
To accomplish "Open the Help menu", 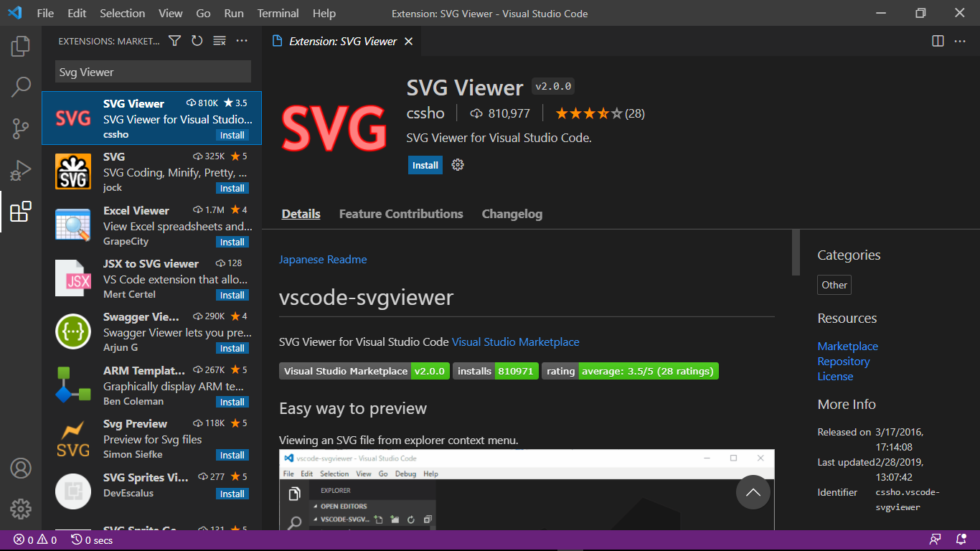I will (x=324, y=13).
